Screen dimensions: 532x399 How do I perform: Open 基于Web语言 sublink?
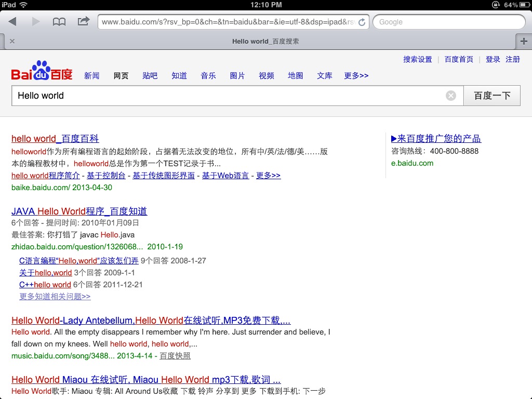[225, 176]
